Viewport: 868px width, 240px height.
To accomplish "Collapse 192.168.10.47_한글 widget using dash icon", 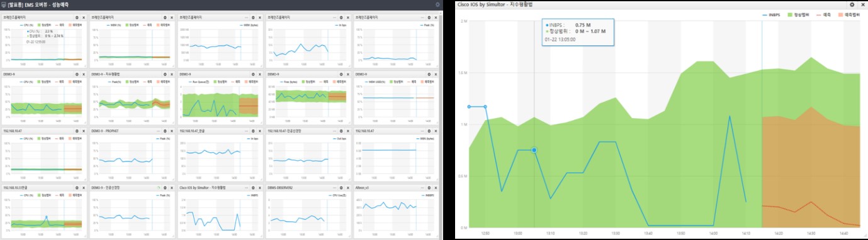I will 246,131.
